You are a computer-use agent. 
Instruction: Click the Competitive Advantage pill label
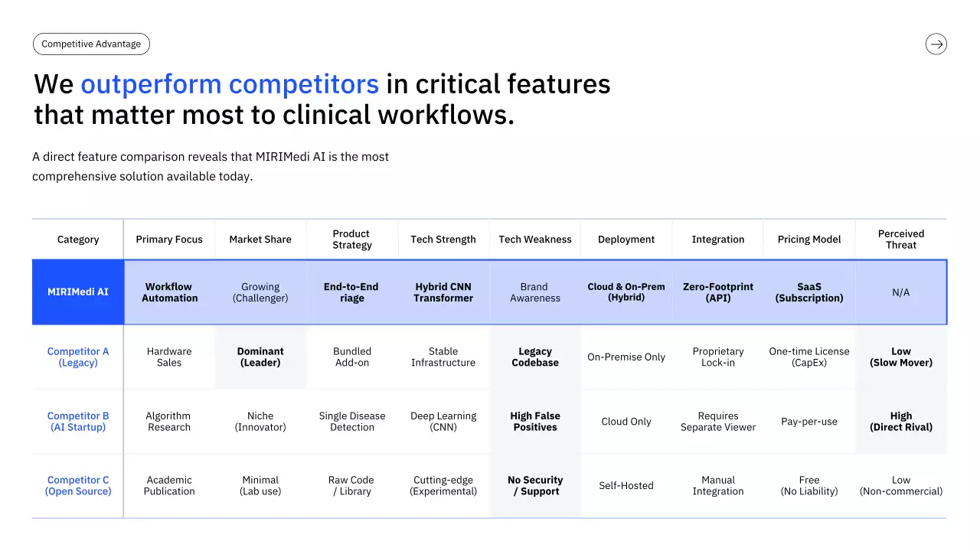click(x=91, y=44)
